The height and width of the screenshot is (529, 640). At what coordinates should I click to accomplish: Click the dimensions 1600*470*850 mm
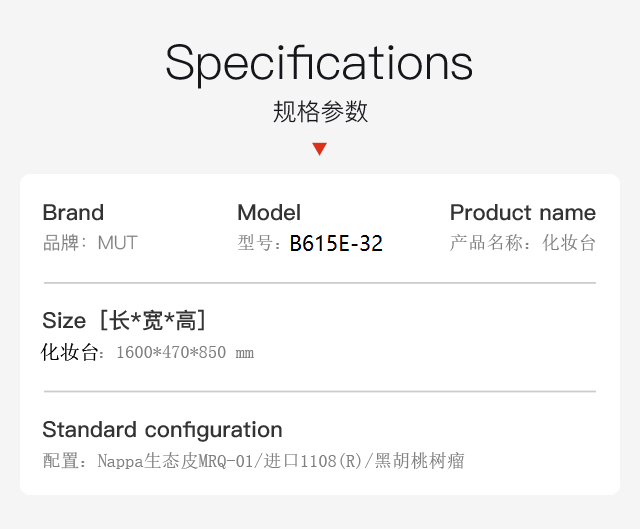pos(185,352)
